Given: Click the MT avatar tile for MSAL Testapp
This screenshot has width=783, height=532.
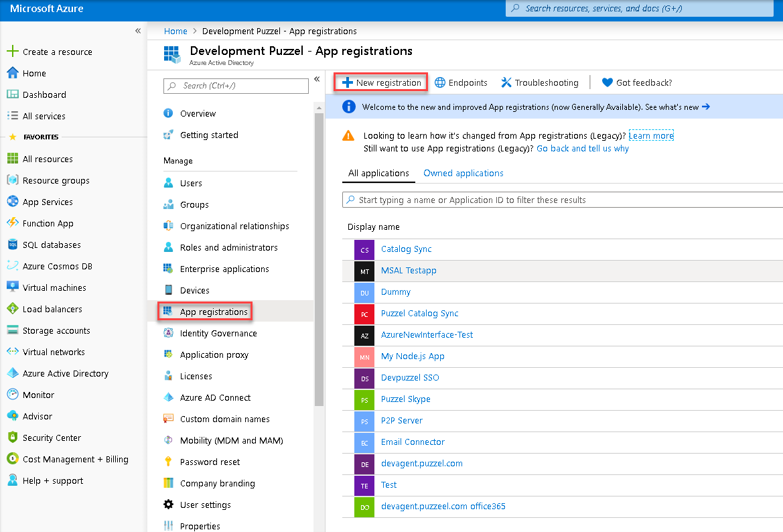Looking at the screenshot, I should pos(364,271).
